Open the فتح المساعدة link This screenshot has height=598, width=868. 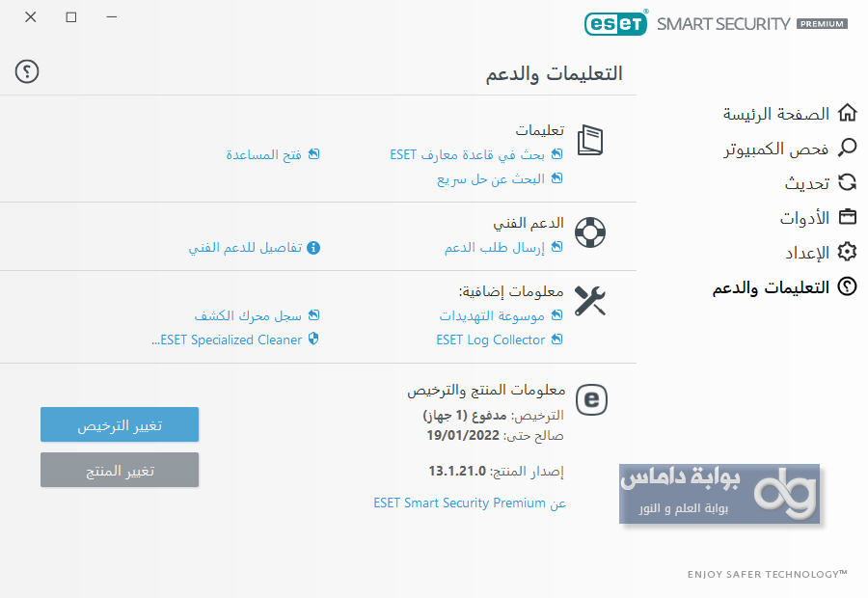tap(263, 154)
